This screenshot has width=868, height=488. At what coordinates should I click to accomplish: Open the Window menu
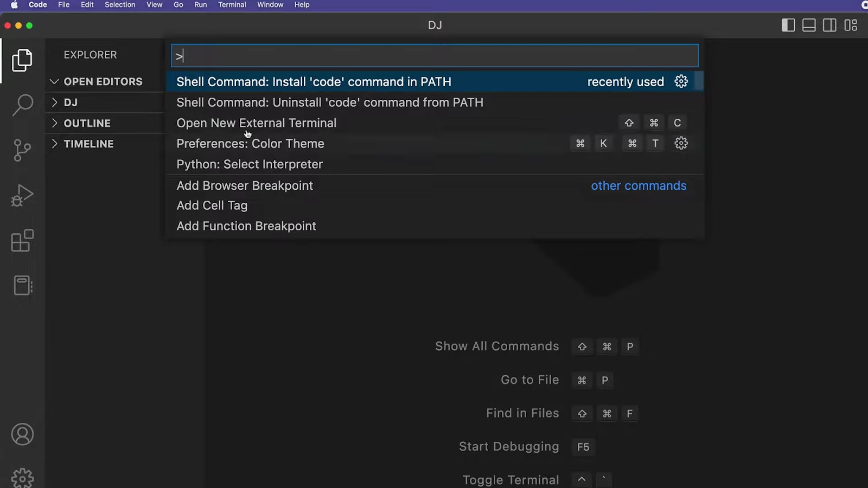coord(270,5)
